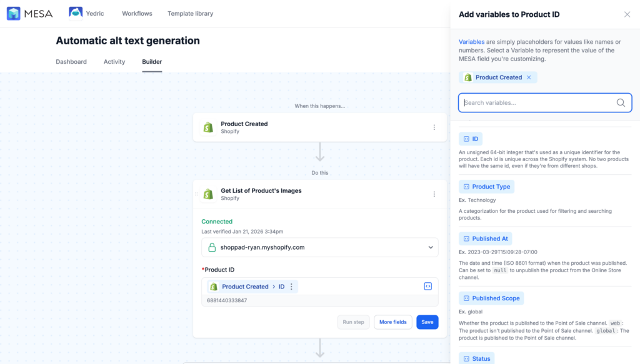Click the Shopify icon on Product Created trigger
The height and width of the screenshot is (364, 640).
208,127
